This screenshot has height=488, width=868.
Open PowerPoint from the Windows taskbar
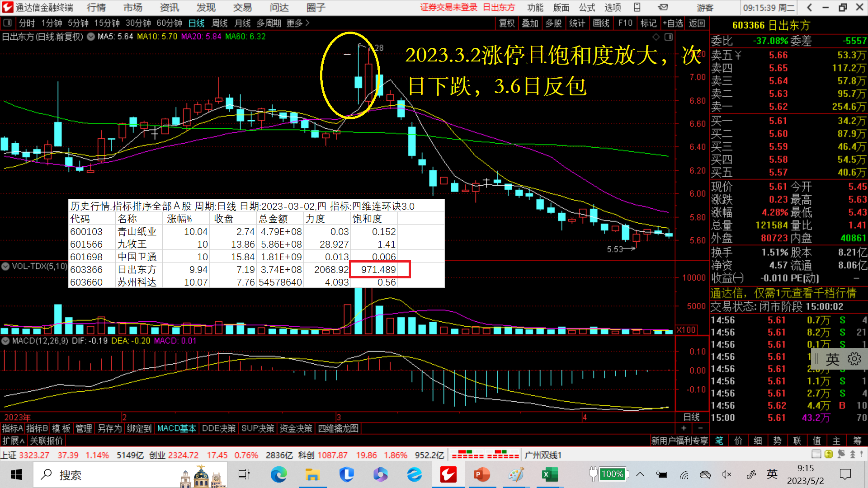[482, 474]
